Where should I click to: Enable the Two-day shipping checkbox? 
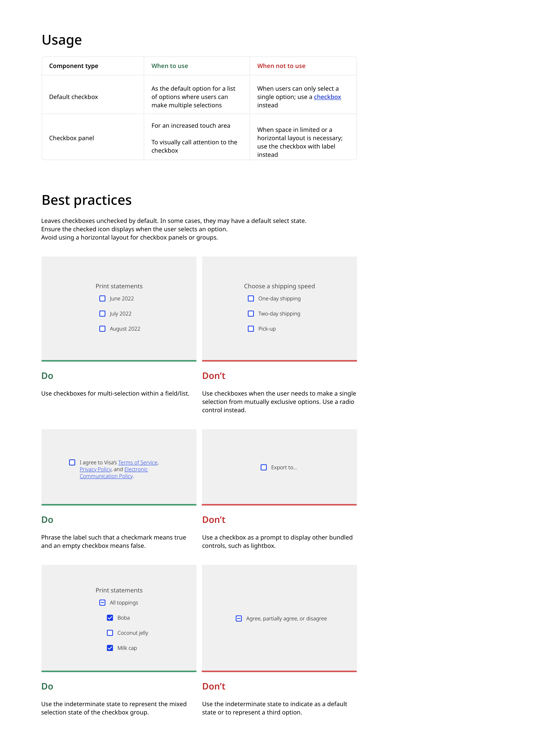[251, 314]
